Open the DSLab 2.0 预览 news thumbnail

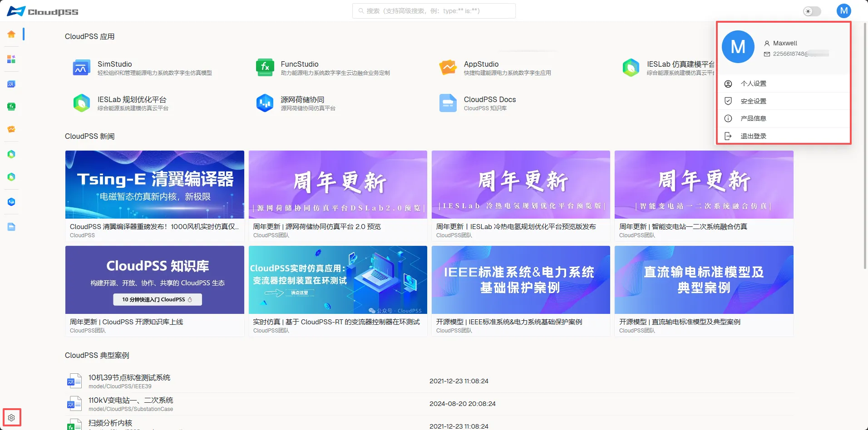tap(338, 185)
